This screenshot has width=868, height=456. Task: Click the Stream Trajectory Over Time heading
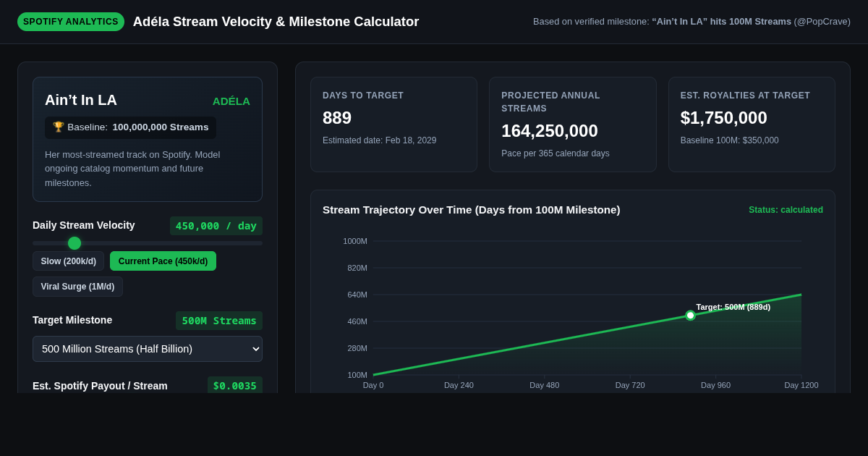(x=472, y=210)
